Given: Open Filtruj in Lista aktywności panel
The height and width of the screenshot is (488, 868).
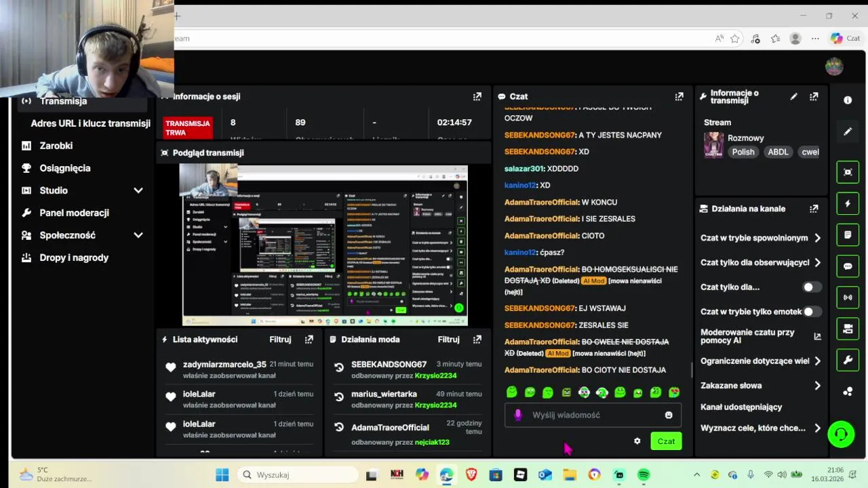Looking at the screenshot, I should click(280, 340).
